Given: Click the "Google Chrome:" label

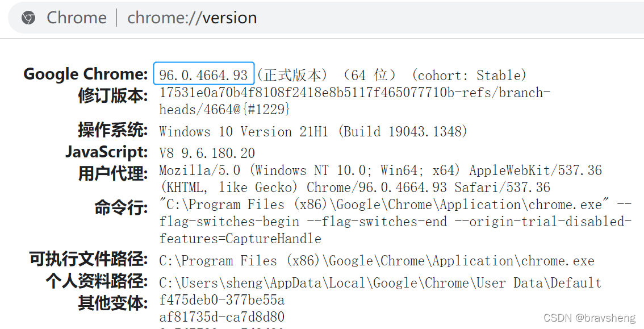Looking at the screenshot, I should (85, 74).
